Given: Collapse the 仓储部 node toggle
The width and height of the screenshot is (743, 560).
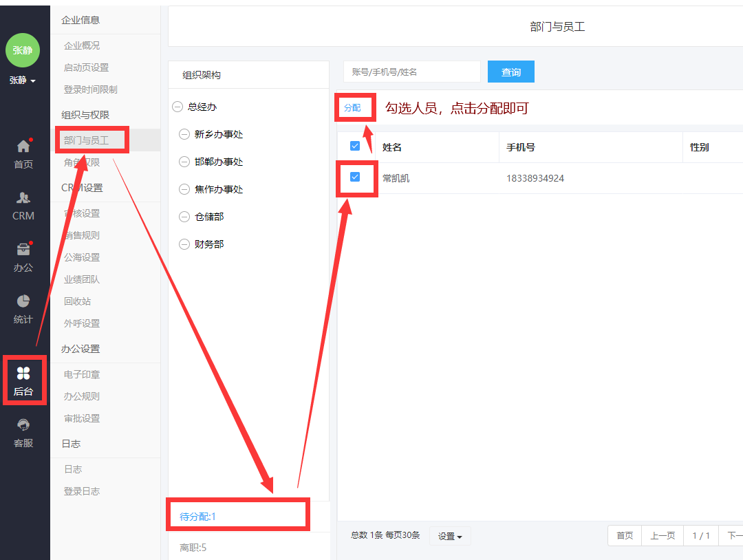Looking at the screenshot, I should pos(184,217).
